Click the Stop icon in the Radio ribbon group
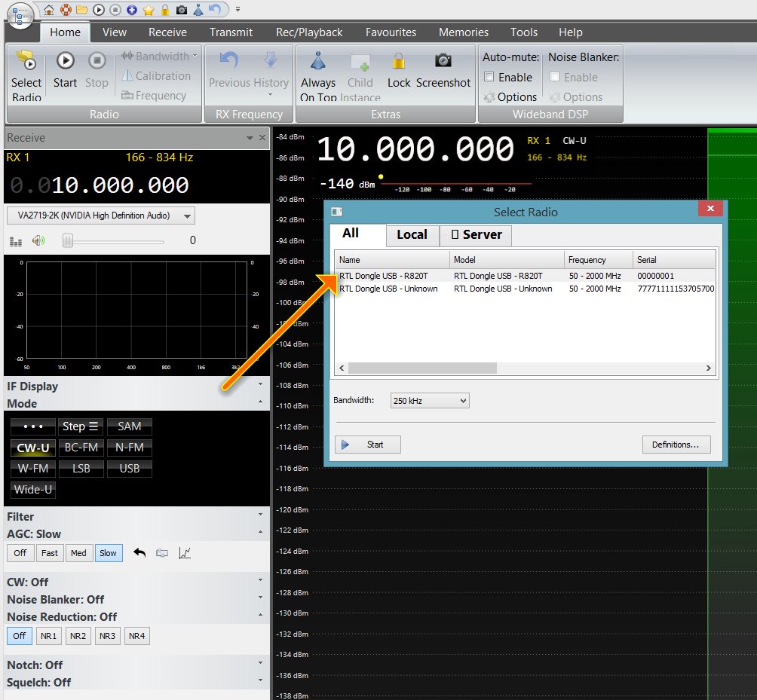Screen dimensions: 757x700 97,61
